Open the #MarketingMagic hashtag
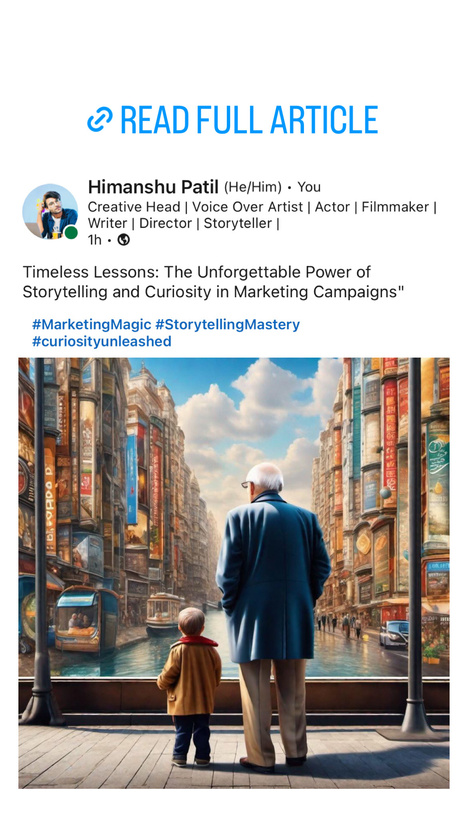 click(91, 324)
